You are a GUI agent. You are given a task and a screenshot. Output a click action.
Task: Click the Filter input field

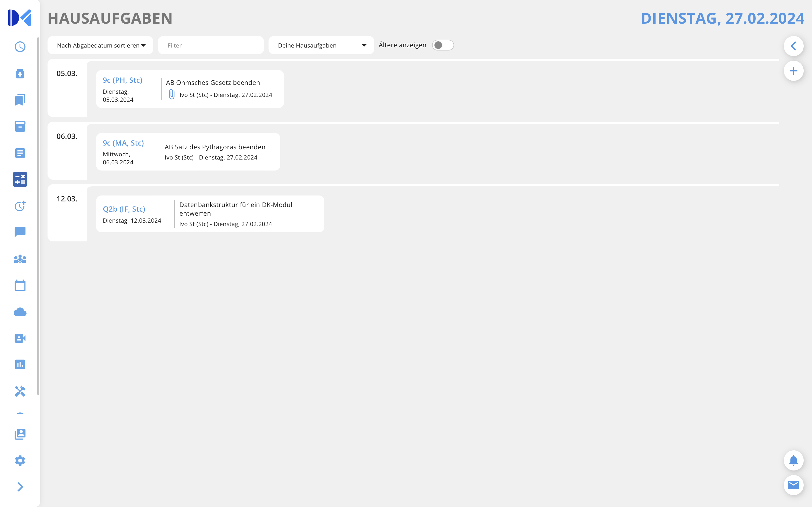(211, 45)
